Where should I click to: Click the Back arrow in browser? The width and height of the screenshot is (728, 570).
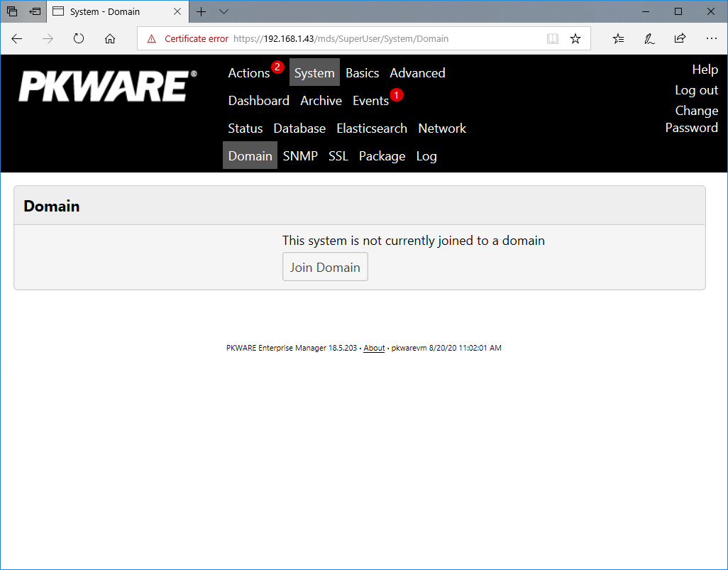[x=17, y=39]
